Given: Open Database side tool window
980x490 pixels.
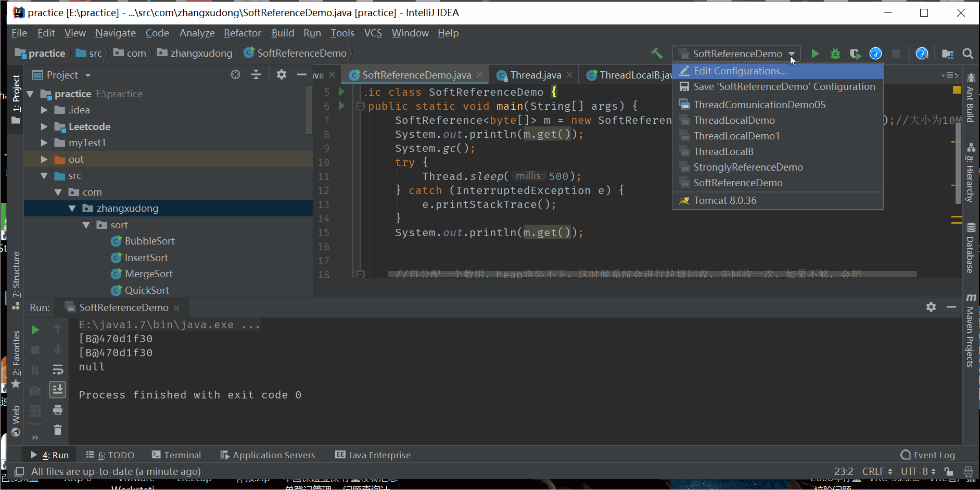Looking at the screenshot, I should [971, 248].
